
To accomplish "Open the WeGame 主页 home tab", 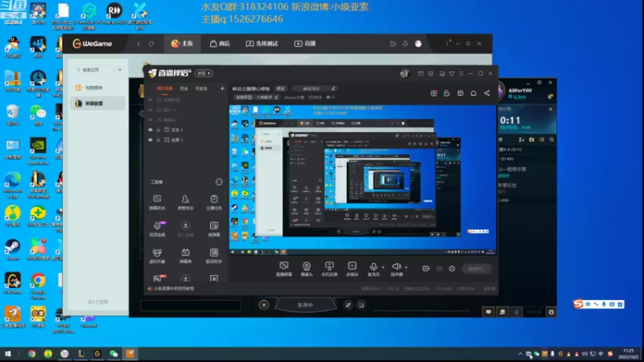I will click(183, 43).
